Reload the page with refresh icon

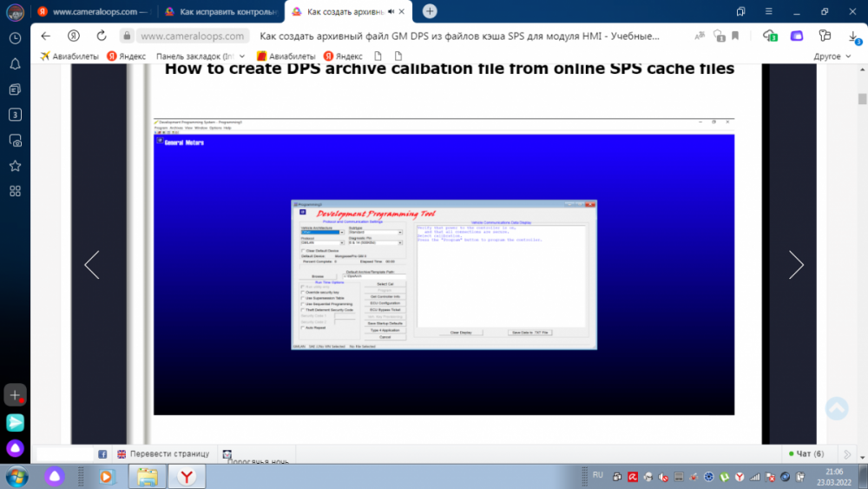102,36
